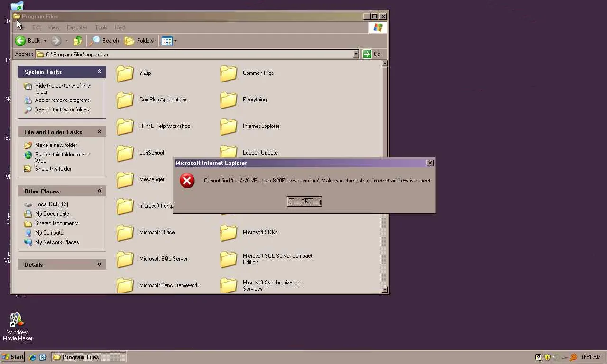The height and width of the screenshot is (364, 607).
Task: Select the Everything folder
Action: 244,100
